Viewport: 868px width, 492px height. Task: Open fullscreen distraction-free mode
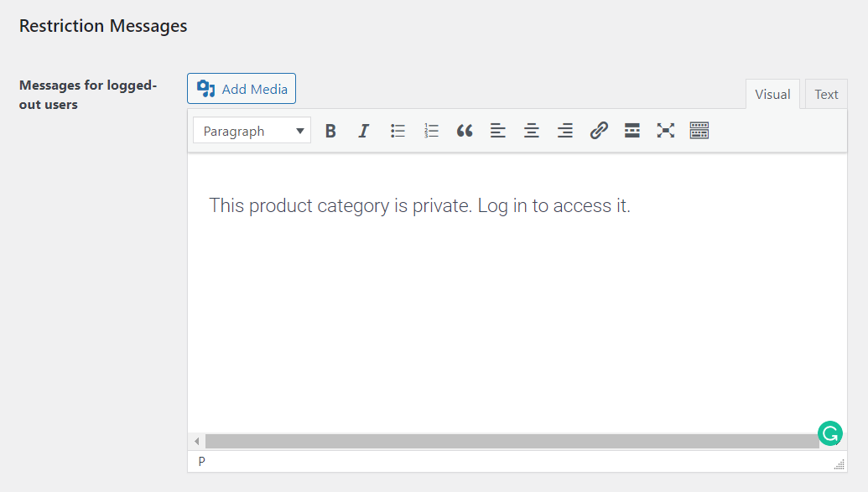[665, 131]
